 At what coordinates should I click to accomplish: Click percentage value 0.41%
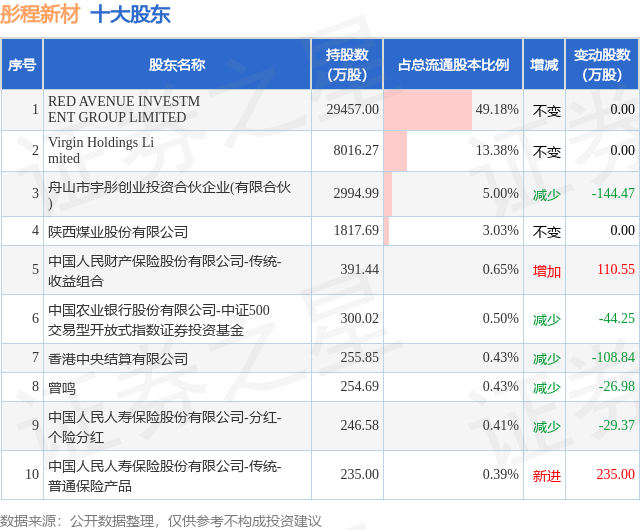(500, 425)
